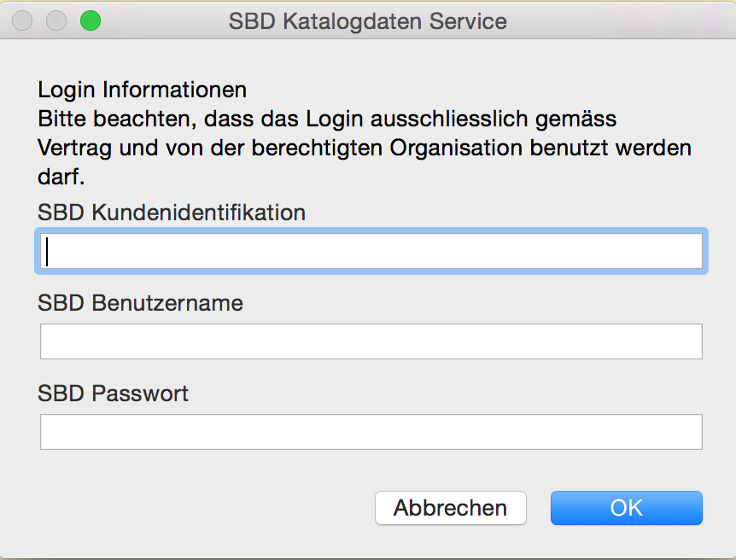Click the SBD Kundenidentifikation input field
Image resolution: width=736 pixels, height=560 pixels.
[371, 252]
